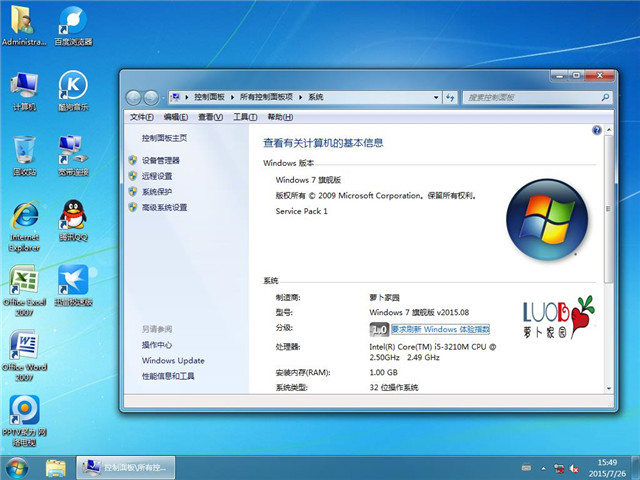
Task: Open the Office Excel 2007 shortcut
Action: [23, 280]
